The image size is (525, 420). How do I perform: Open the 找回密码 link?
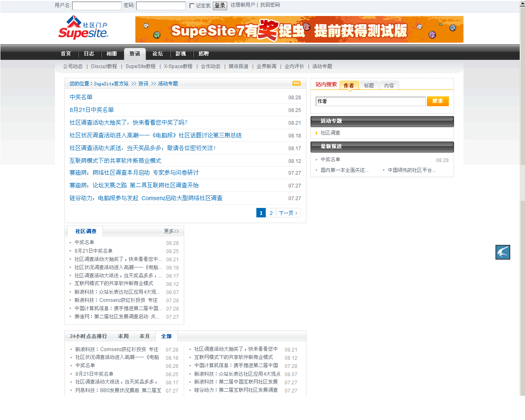[270, 5]
